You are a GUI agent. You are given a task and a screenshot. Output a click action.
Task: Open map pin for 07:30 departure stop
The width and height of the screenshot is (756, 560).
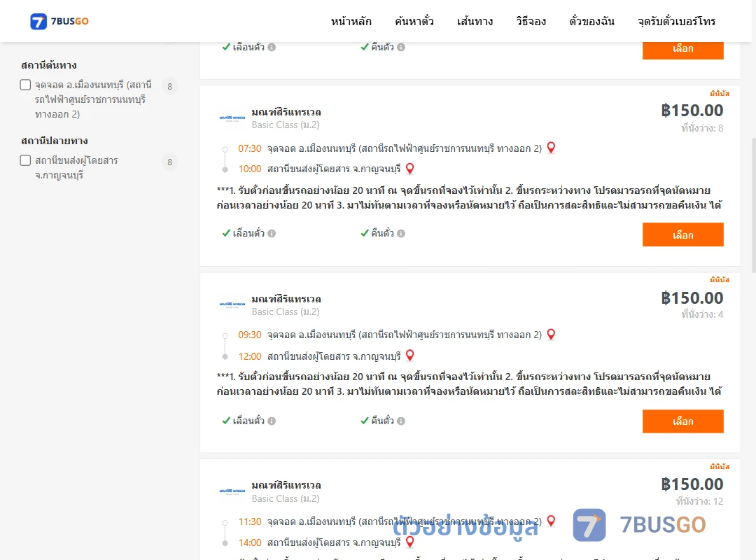pyautogui.click(x=551, y=148)
